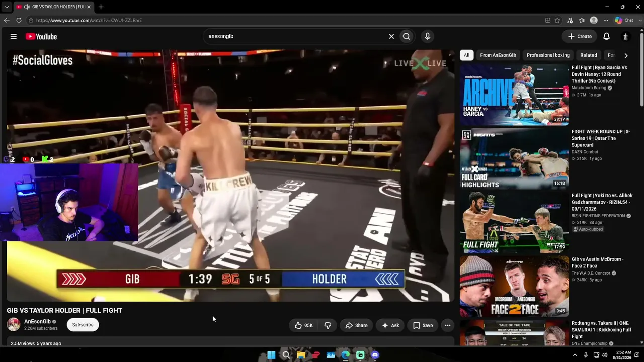Click inside the YouTube search field
The height and width of the screenshot is (362, 644).
click(x=296, y=36)
